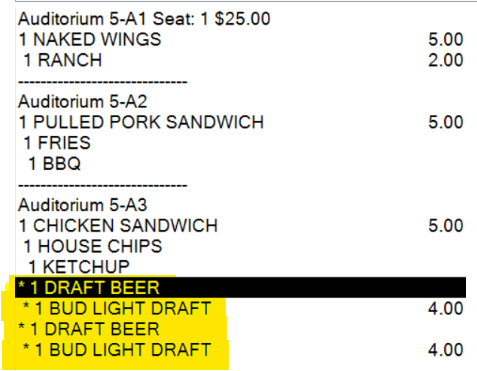477x371 pixels.
Task: Click the 4.00 price on last row
Action: click(x=446, y=349)
